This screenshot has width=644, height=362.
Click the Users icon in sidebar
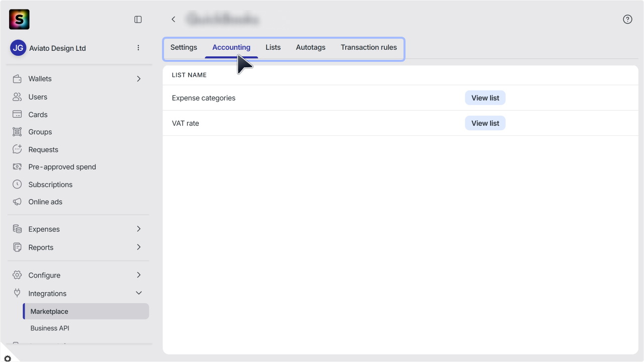coord(17,97)
